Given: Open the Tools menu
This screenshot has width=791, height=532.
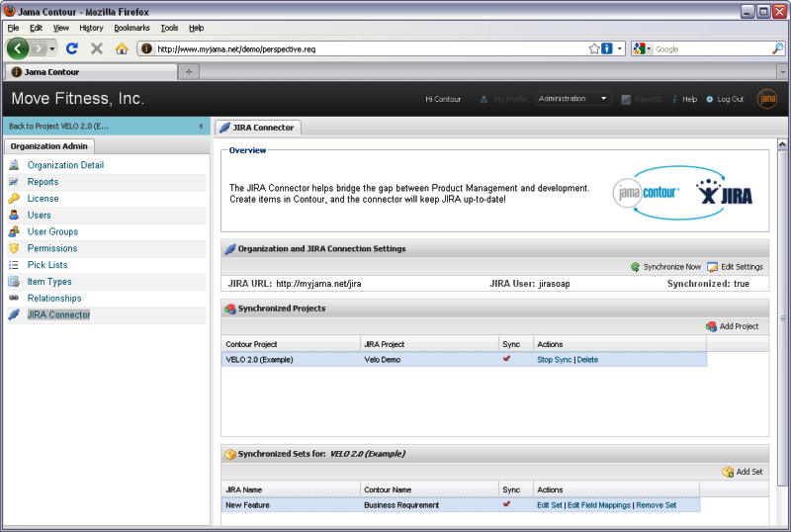Looking at the screenshot, I should tap(169, 28).
